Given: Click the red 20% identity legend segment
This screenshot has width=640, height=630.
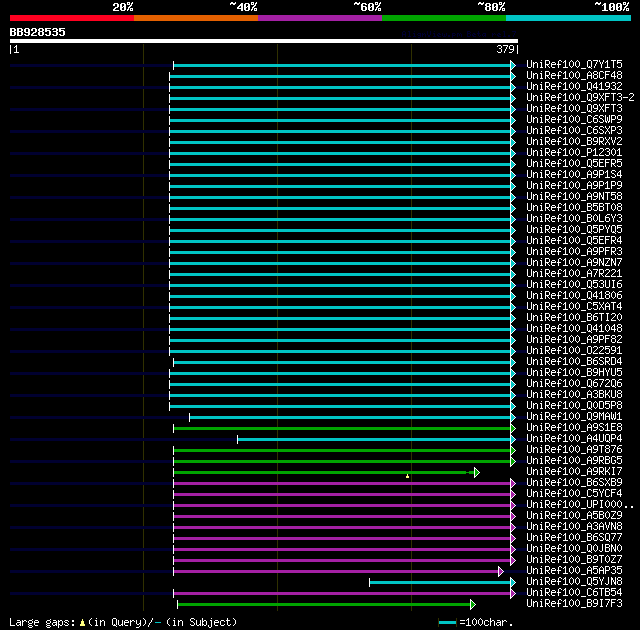Looking at the screenshot, I should tap(72, 18).
